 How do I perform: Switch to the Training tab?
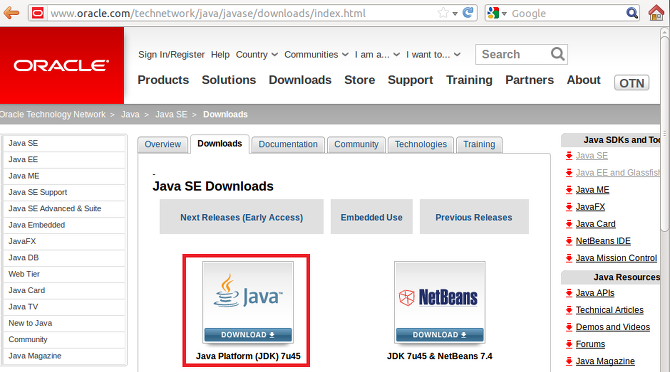click(x=479, y=144)
